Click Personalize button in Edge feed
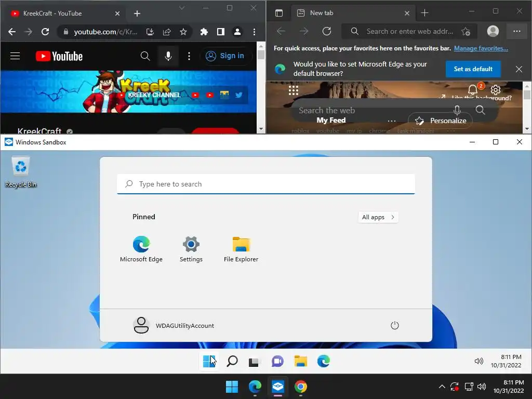The image size is (532, 399). [441, 121]
